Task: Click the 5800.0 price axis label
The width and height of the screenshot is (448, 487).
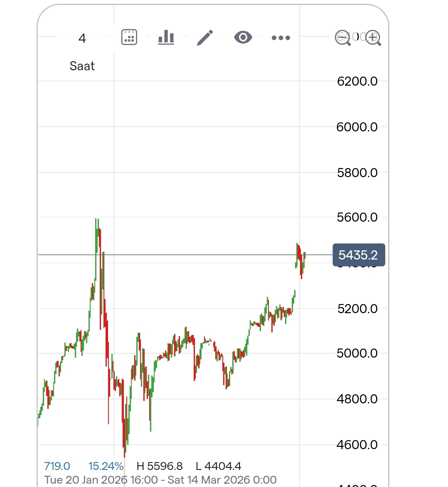Action: [357, 173]
